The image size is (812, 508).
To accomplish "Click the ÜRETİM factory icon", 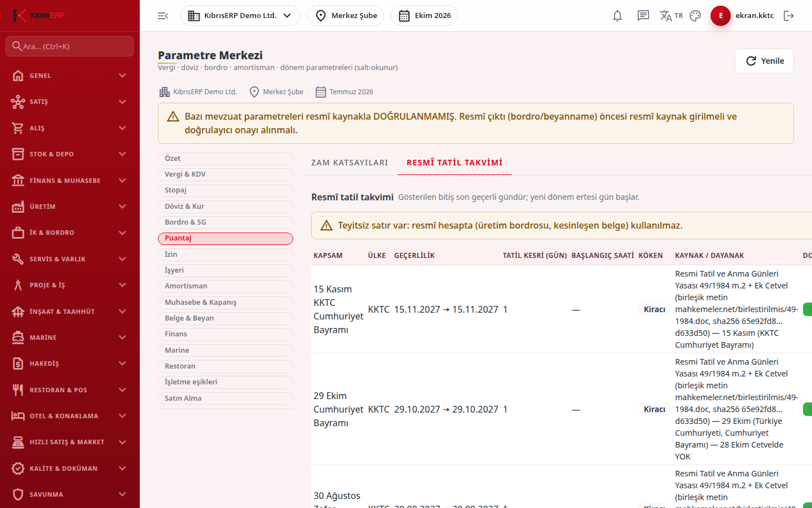I will [18, 207].
